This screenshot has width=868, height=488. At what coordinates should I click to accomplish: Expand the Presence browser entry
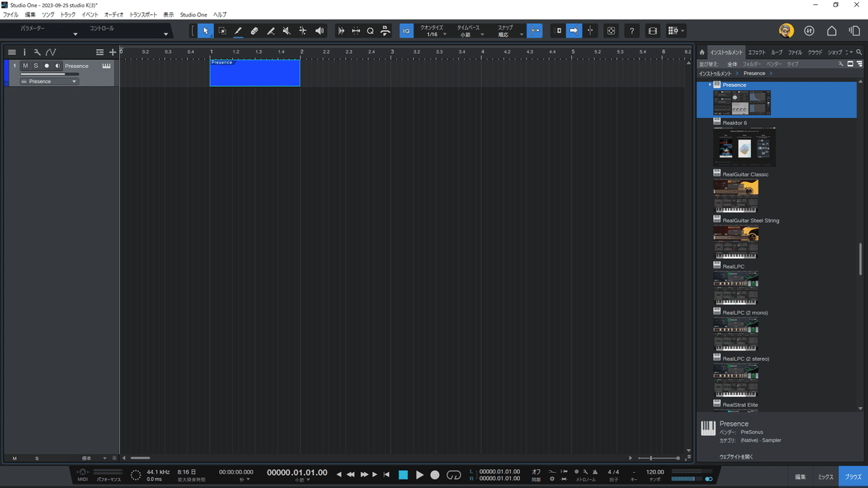click(710, 85)
